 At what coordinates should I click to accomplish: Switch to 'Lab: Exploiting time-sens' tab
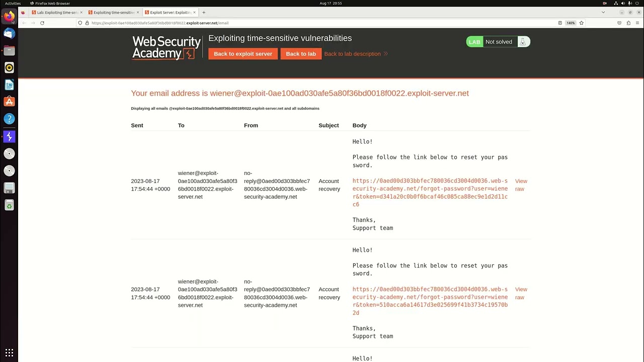pos(56,12)
